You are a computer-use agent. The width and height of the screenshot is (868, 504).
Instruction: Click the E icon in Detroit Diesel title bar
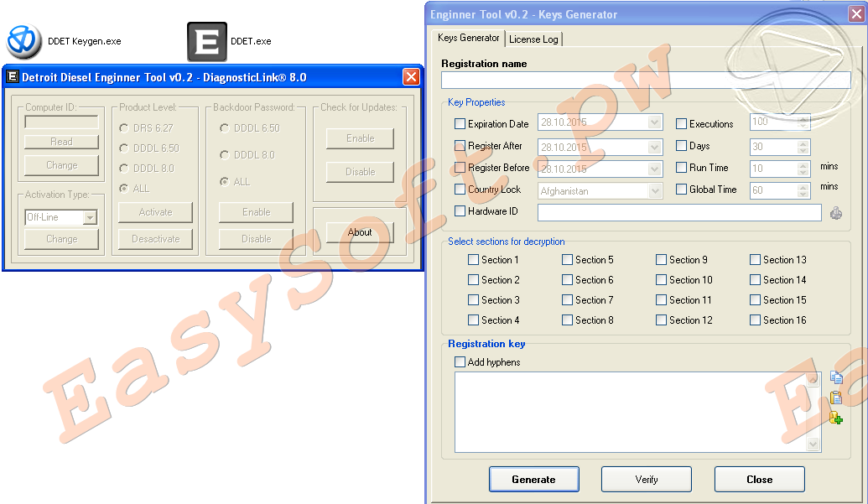coord(13,77)
